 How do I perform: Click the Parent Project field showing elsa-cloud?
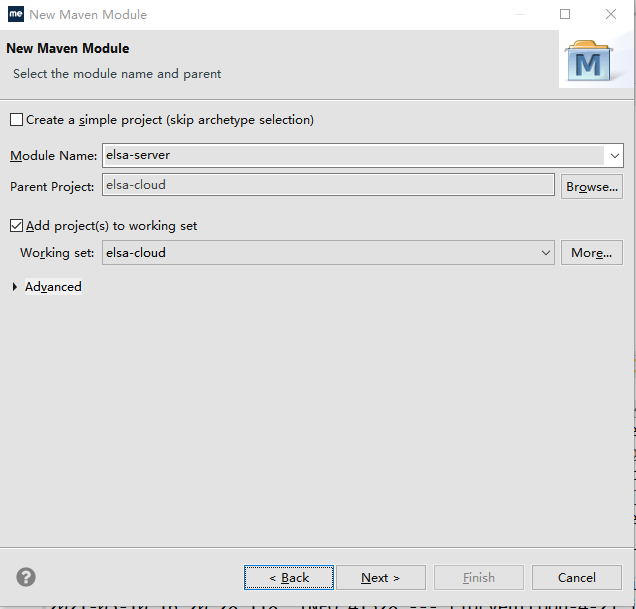[328, 185]
